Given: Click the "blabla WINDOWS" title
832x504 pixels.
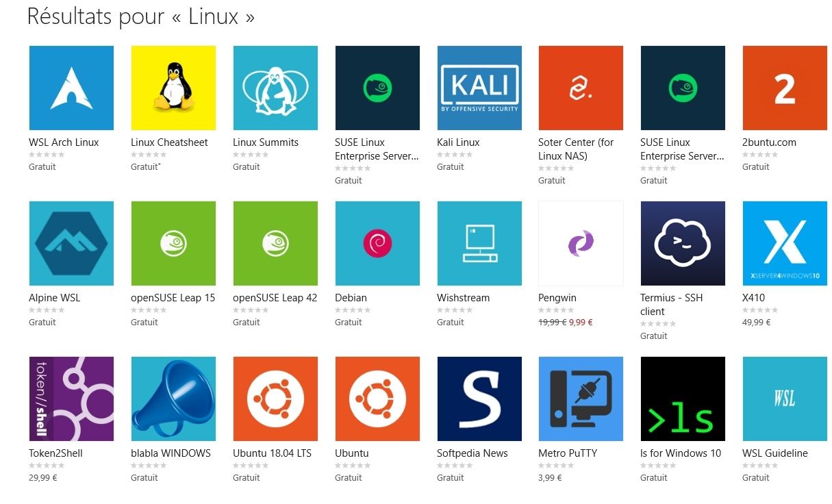Looking at the screenshot, I should click(x=171, y=453).
